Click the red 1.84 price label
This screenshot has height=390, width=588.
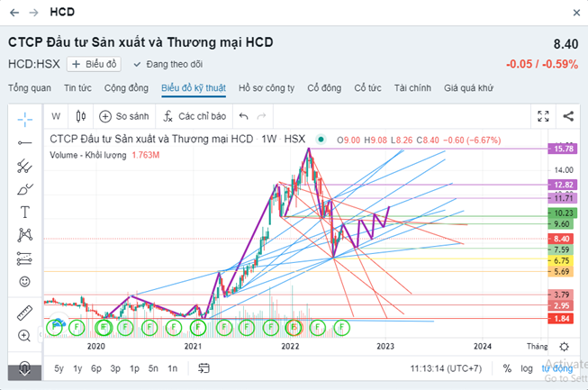tap(561, 319)
